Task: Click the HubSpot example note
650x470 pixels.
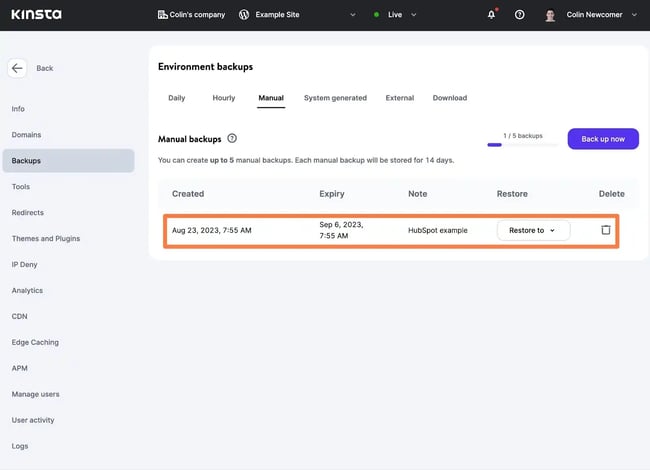Action: click(x=438, y=230)
